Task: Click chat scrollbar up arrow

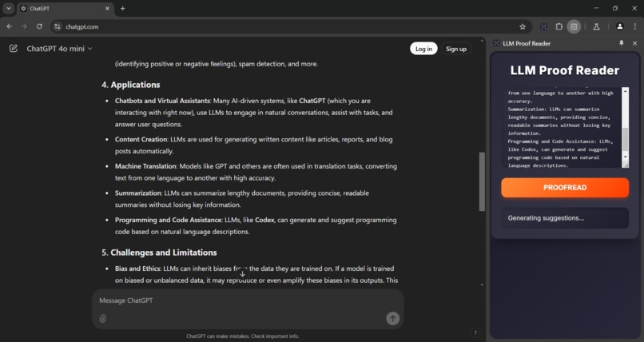Action: [482, 41]
